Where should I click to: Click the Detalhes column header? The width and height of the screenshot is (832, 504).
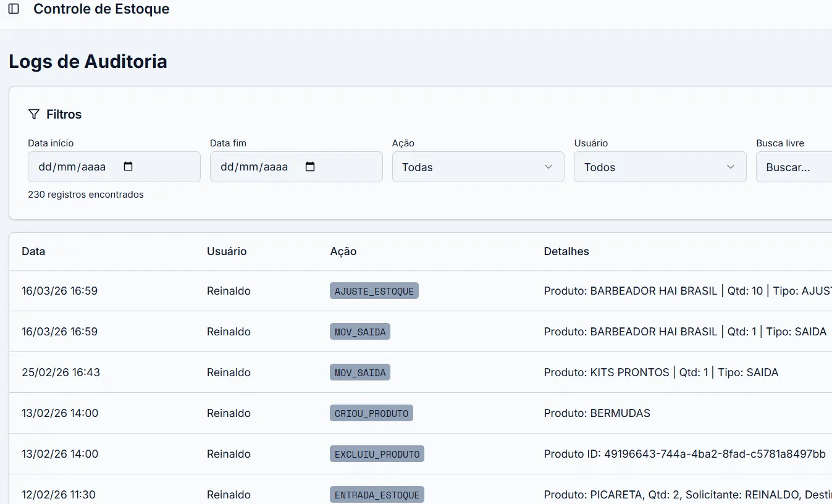point(566,251)
